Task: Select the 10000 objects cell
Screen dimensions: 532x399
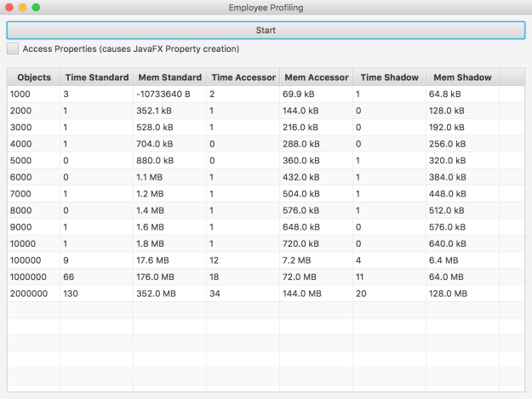Action: point(33,243)
